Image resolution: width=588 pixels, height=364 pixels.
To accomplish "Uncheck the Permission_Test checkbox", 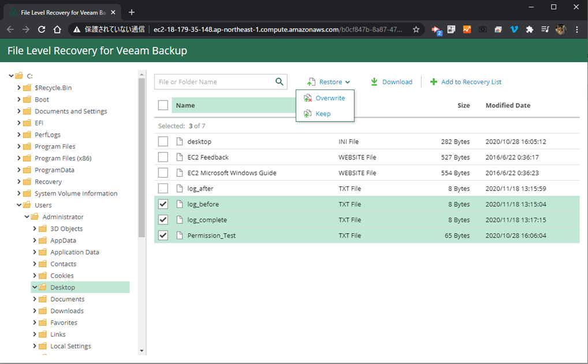I will pyautogui.click(x=163, y=235).
